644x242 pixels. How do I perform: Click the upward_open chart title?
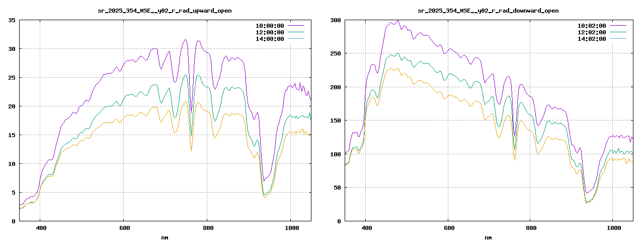[x=165, y=11]
